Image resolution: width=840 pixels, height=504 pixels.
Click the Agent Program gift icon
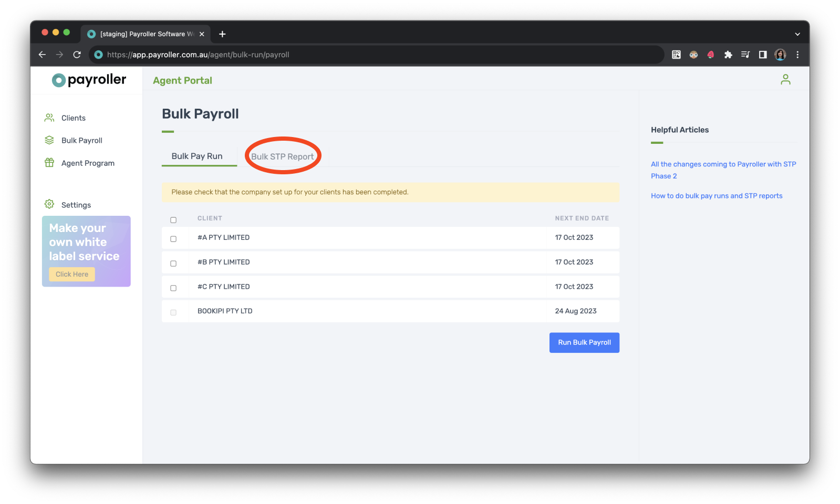click(x=49, y=163)
